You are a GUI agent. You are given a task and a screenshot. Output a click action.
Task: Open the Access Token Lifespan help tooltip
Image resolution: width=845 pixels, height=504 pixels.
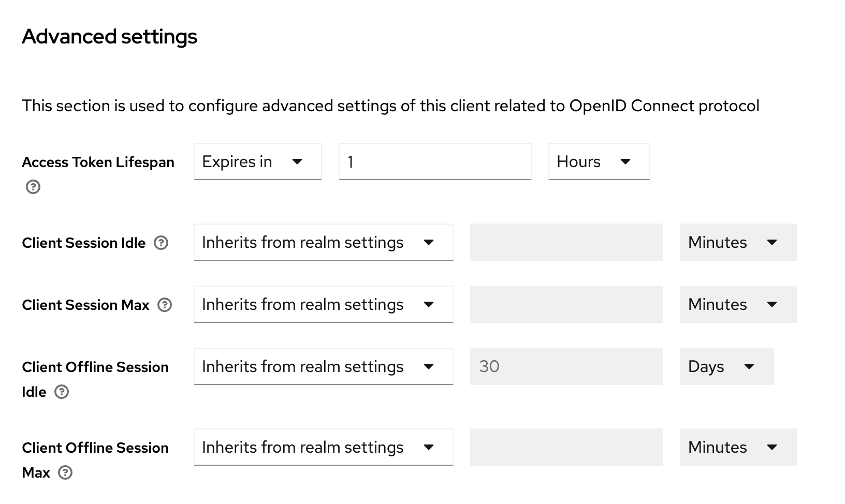click(33, 187)
